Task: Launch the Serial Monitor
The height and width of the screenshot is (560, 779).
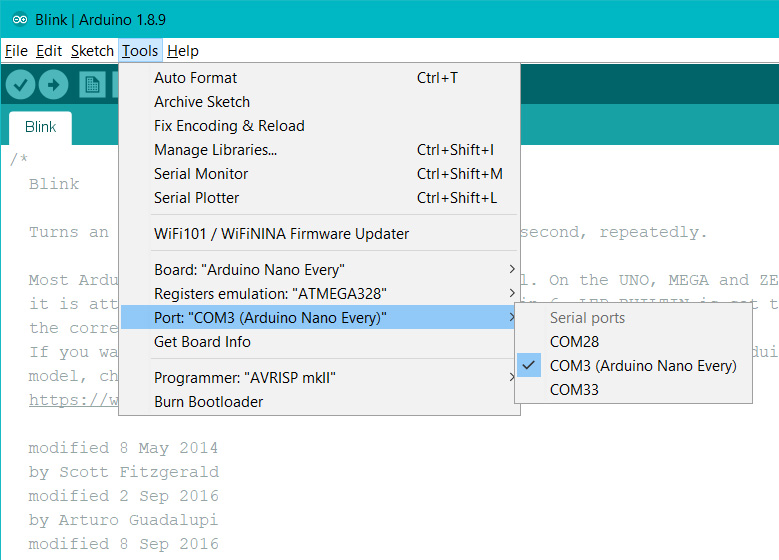Action: point(319,174)
